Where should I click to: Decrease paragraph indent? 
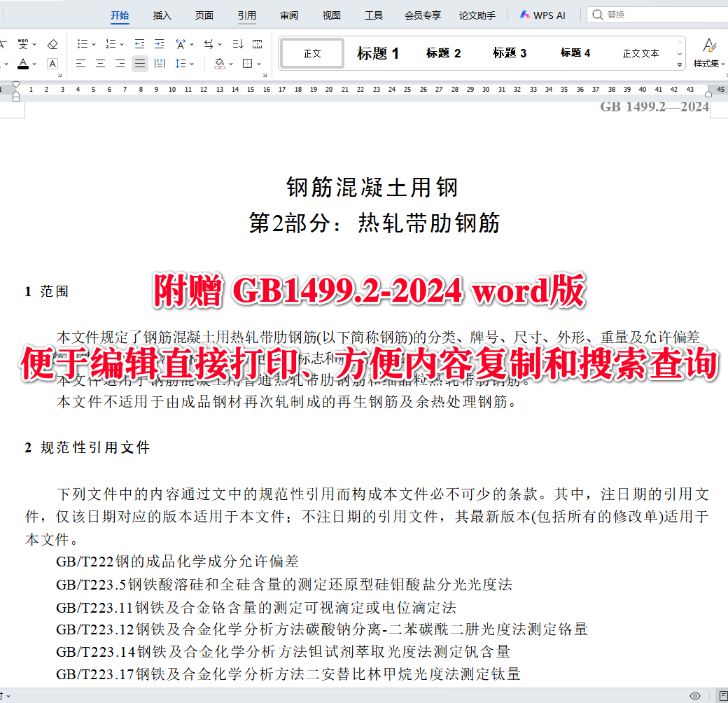[x=139, y=44]
